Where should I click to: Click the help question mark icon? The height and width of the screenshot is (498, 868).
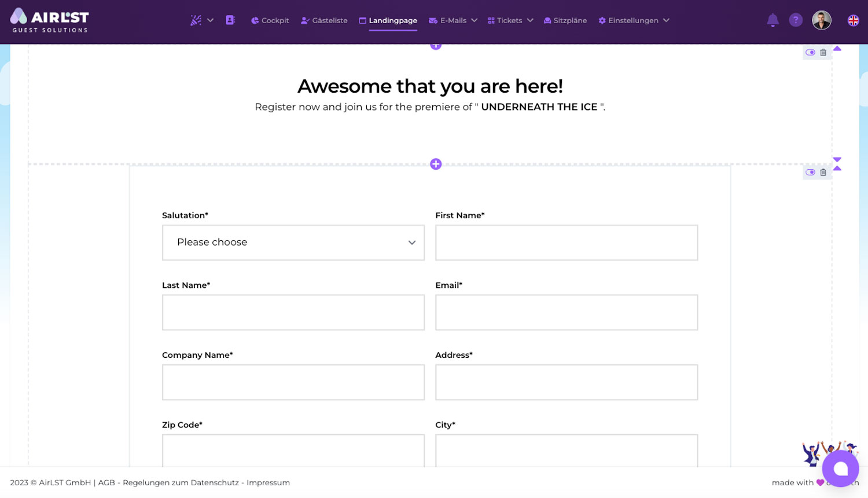[x=796, y=20]
